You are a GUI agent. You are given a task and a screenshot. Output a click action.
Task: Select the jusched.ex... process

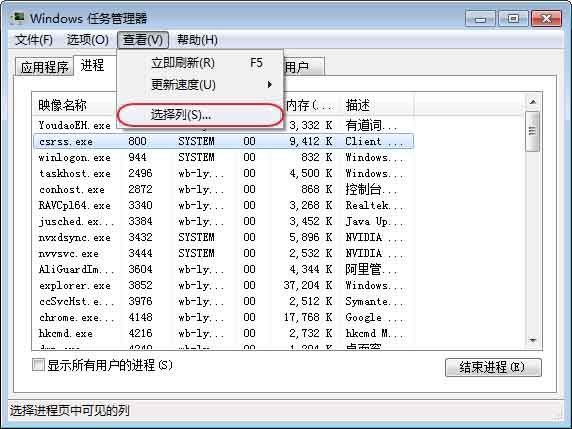[223, 221]
